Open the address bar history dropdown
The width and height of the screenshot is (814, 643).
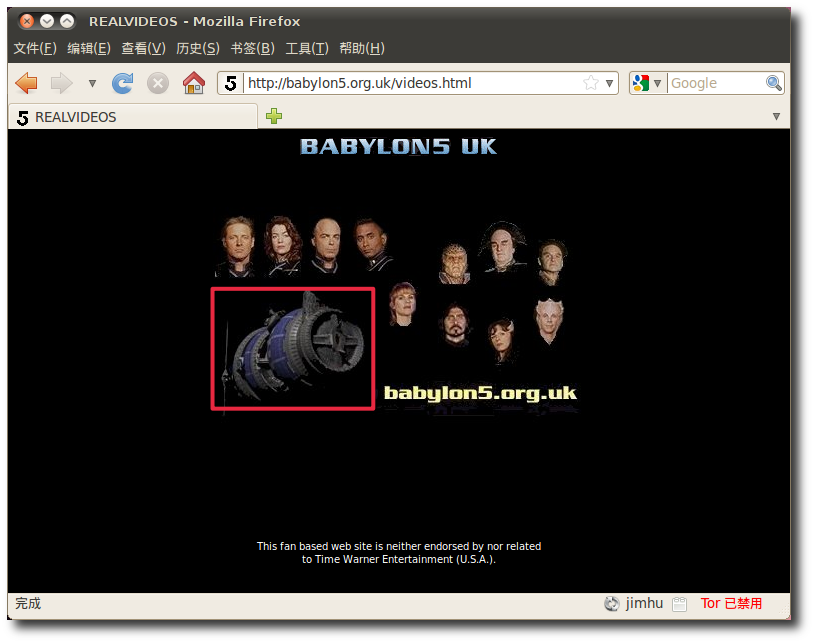click(609, 83)
